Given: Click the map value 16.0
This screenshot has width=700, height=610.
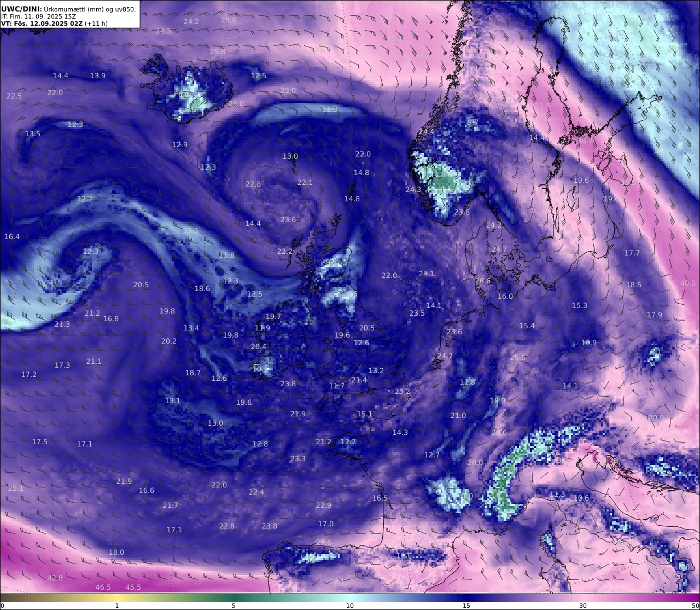Looking at the screenshot, I should [505, 297].
